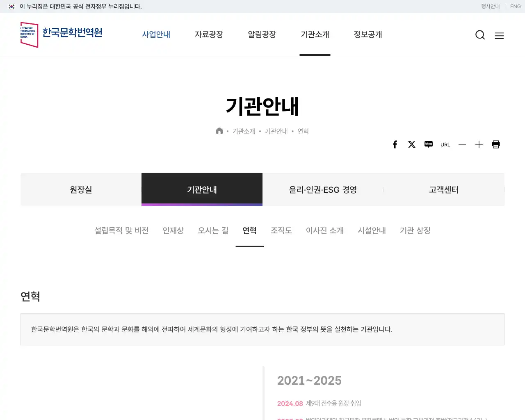The image size is (525, 420).
Task: Select the 고객센터 tab
Action: [444, 189]
